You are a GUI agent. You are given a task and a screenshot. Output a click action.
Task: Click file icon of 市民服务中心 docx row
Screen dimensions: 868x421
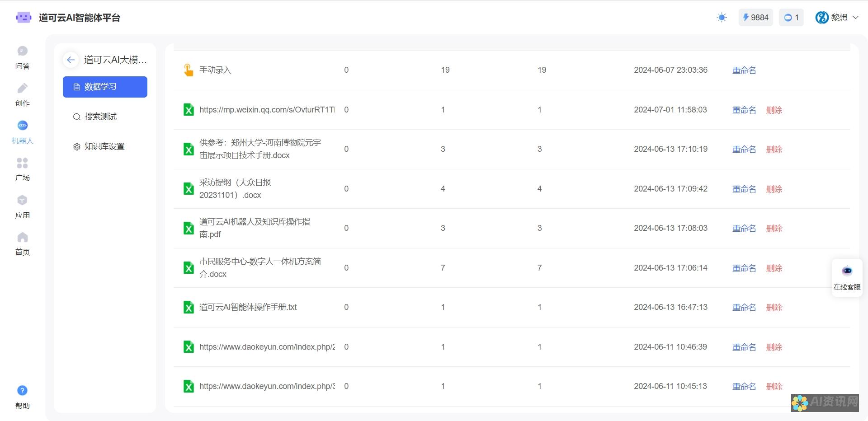click(189, 268)
